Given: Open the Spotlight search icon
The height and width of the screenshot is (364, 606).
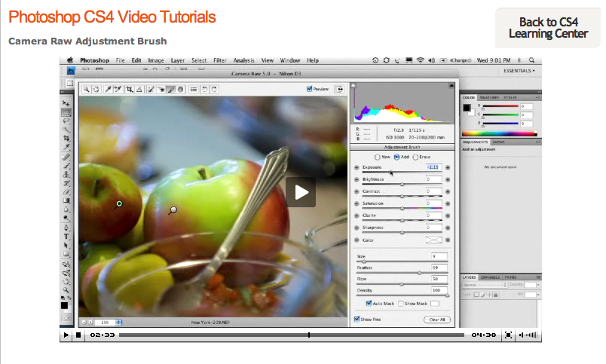Looking at the screenshot, I should tap(532, 60).
